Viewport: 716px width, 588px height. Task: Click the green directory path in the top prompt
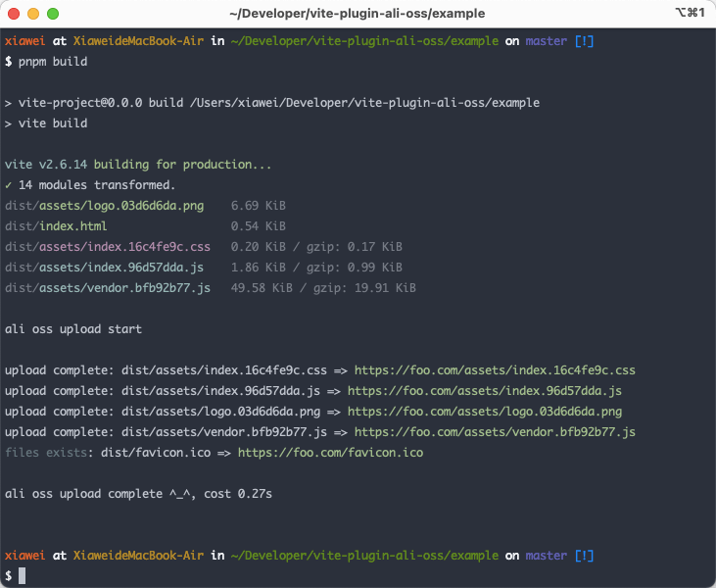364,41
